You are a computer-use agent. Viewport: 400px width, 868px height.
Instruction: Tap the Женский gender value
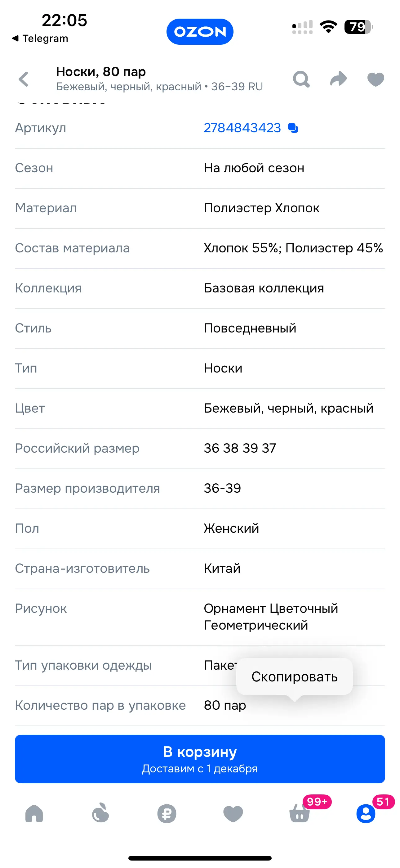tap(231, 528)
